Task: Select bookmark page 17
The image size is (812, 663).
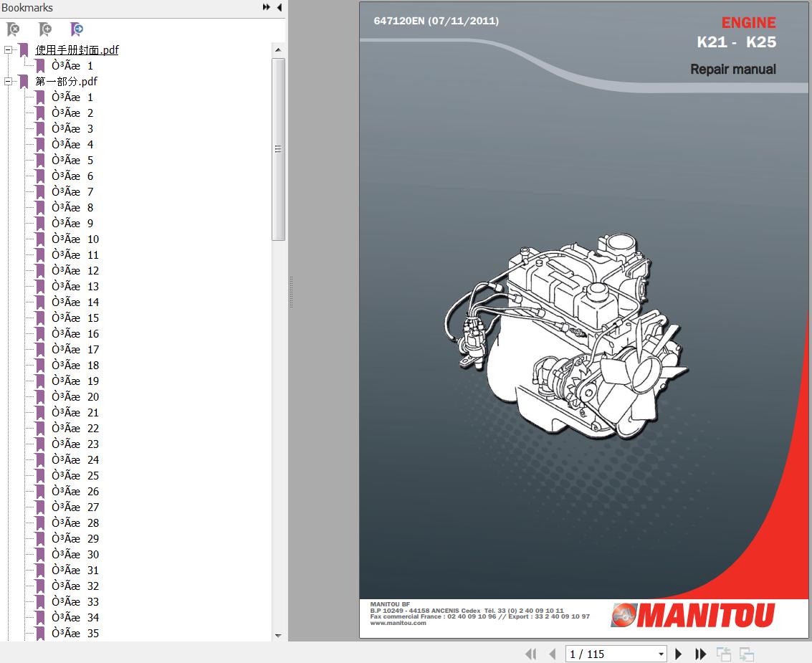Action: click(x=75, y=350)
